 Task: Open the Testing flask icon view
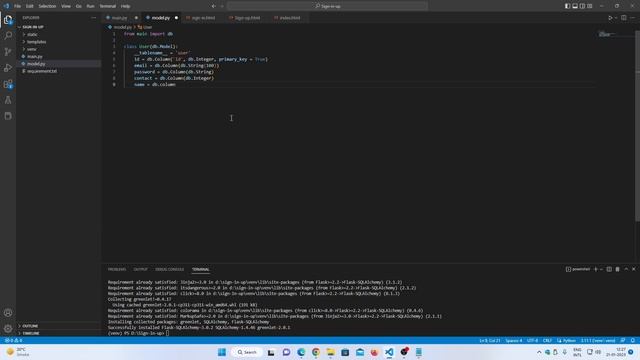8,100
